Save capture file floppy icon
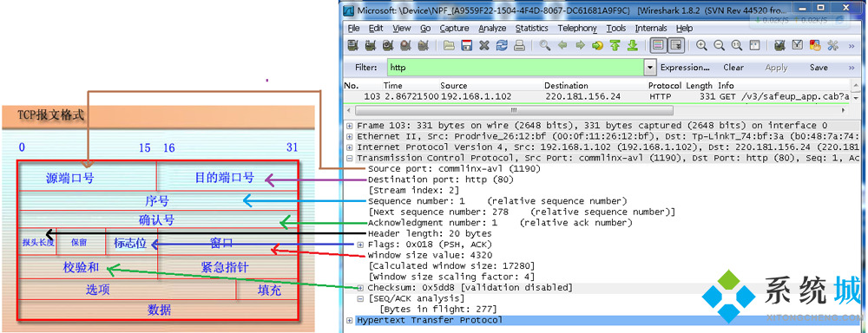 [467, 45]
